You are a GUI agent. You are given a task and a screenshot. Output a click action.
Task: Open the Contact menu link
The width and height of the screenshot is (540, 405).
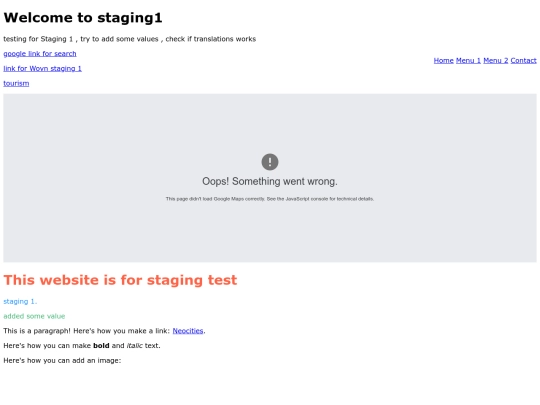click(x=523, y=61)
